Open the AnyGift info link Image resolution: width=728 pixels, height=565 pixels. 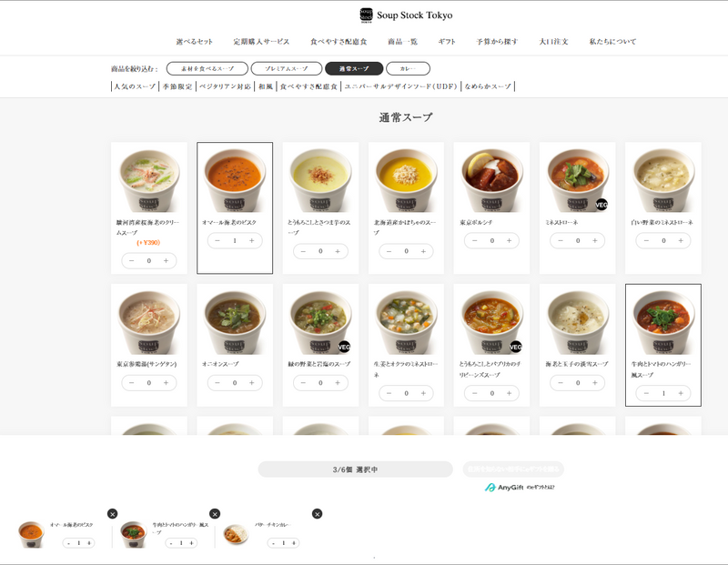click(x=520, y=488)
